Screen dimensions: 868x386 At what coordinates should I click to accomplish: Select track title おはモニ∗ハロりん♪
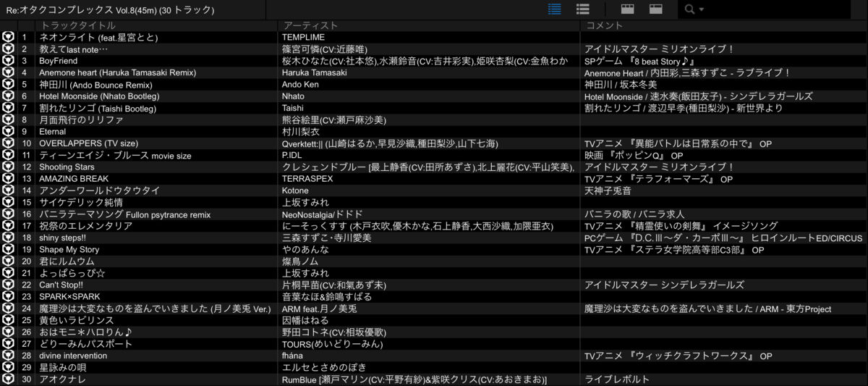click(x=85, y=332)
